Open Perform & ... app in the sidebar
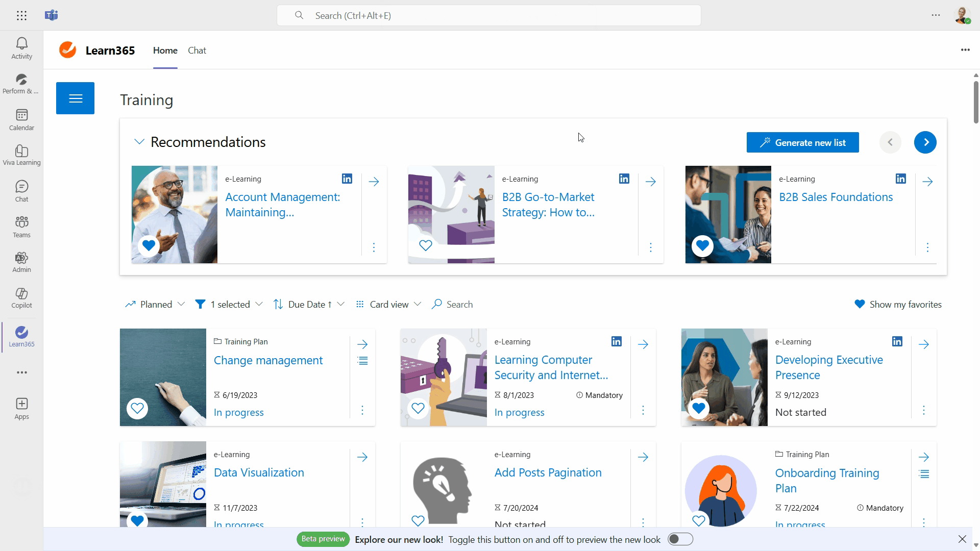The width and height of the screenshot is (980, 551). [x=21, y=84]
